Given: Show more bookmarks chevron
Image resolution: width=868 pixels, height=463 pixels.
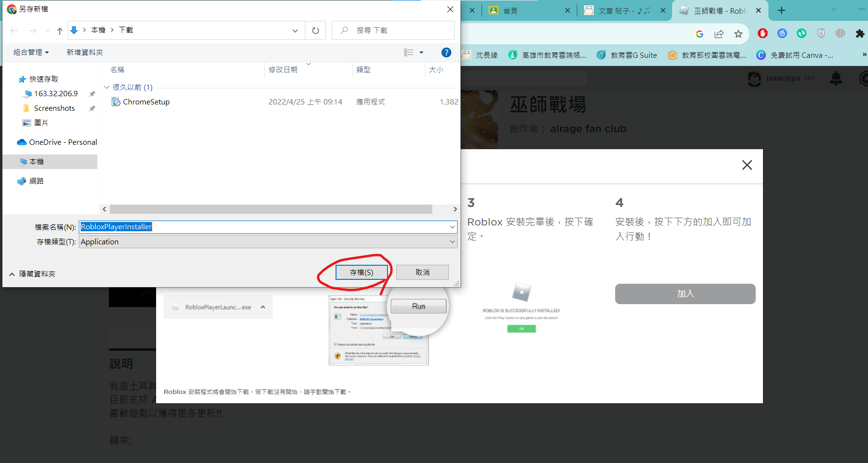Looking at the screenshot, I should [x=864, y=55].
